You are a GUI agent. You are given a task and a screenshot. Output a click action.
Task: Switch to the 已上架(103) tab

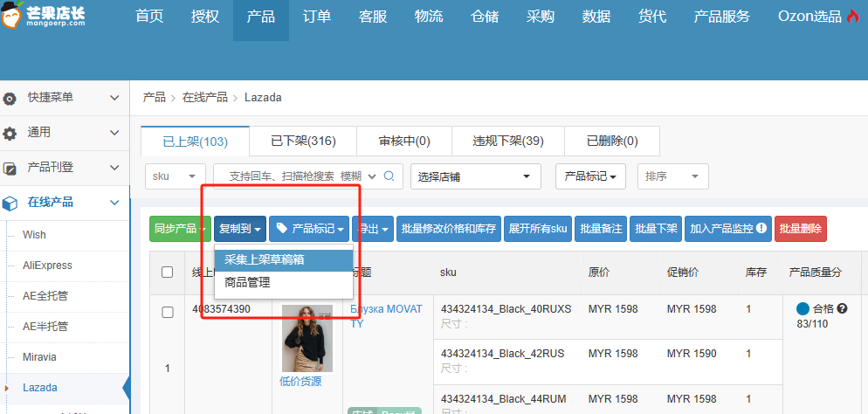point(196,141)
